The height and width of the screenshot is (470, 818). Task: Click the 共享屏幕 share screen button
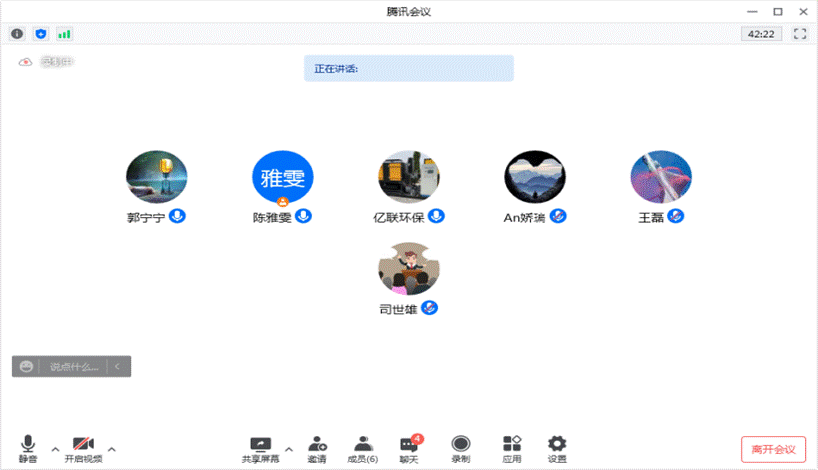click(260, 448)
